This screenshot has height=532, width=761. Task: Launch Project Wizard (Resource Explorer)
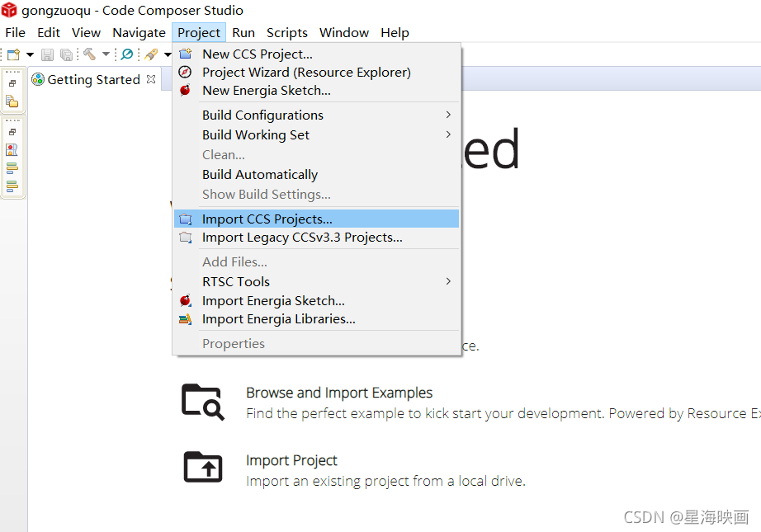pos(316,73)
